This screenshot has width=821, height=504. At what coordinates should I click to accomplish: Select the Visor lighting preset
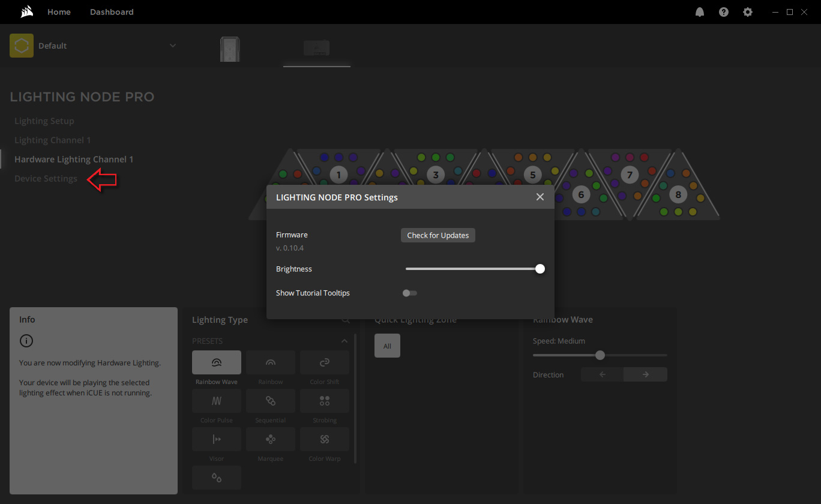(217, 439)
